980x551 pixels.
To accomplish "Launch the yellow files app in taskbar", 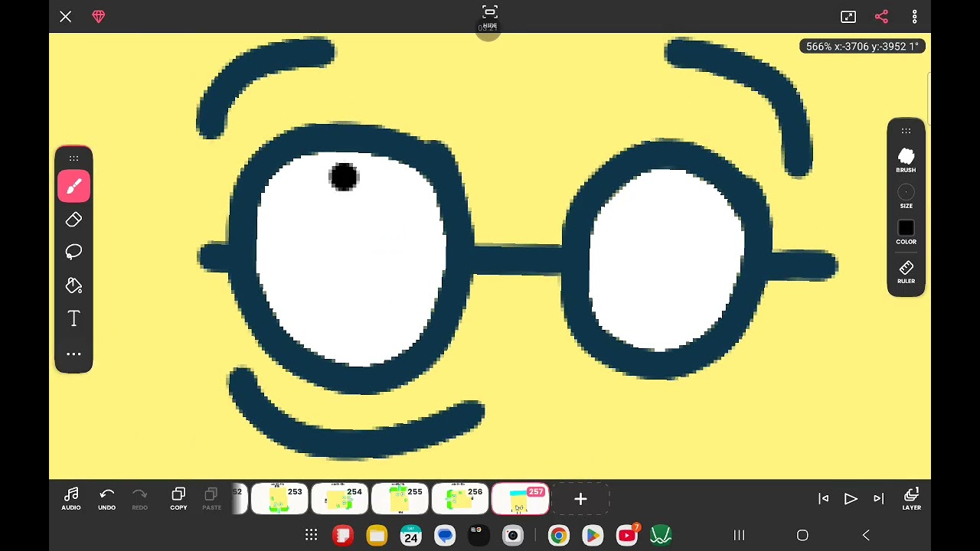I will (x=377, y=535).
